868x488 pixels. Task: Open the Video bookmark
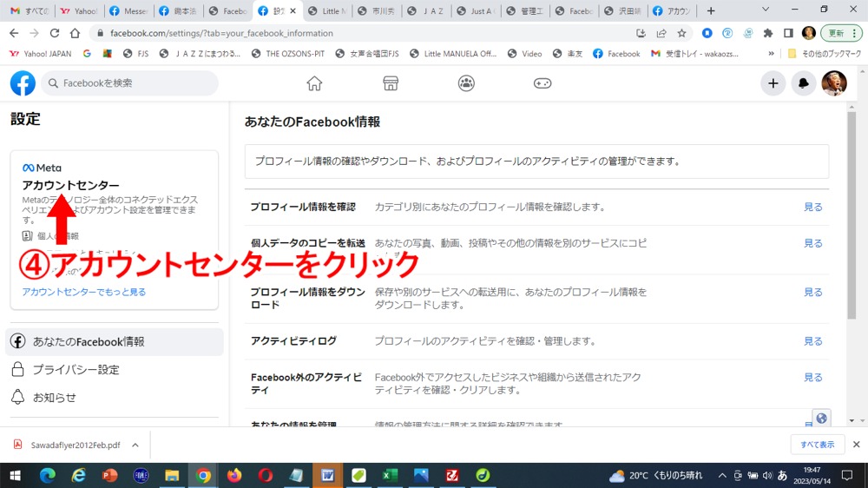click(x=525, y=54)
